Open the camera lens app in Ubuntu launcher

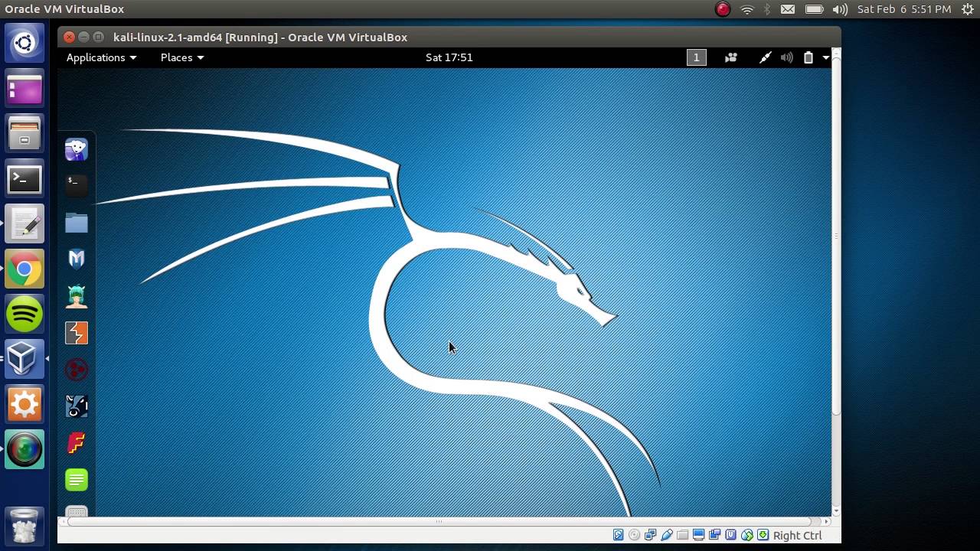pyautogui.click(x=24, y=449)
